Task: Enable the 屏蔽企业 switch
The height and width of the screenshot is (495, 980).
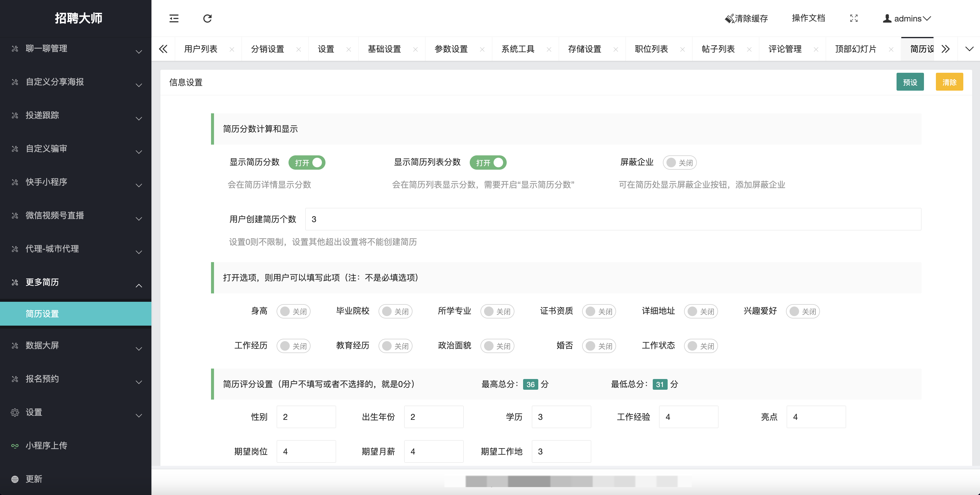Action: 680,163
